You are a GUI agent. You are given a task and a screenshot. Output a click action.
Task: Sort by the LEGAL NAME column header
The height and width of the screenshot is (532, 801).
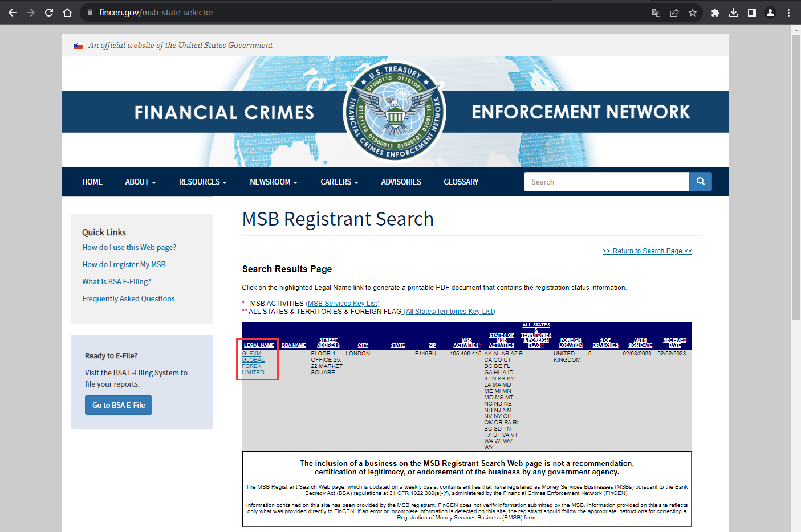(259, 345)
